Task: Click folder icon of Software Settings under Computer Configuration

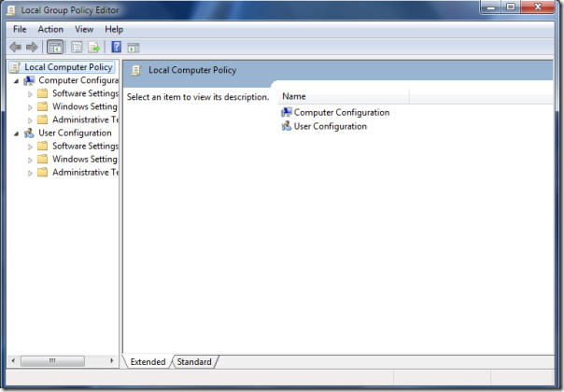Action: click(x=42, y=93)
